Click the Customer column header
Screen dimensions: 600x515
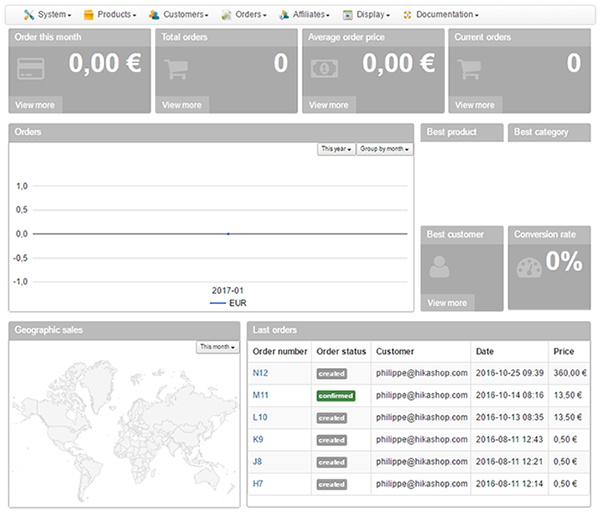[395, 351]
